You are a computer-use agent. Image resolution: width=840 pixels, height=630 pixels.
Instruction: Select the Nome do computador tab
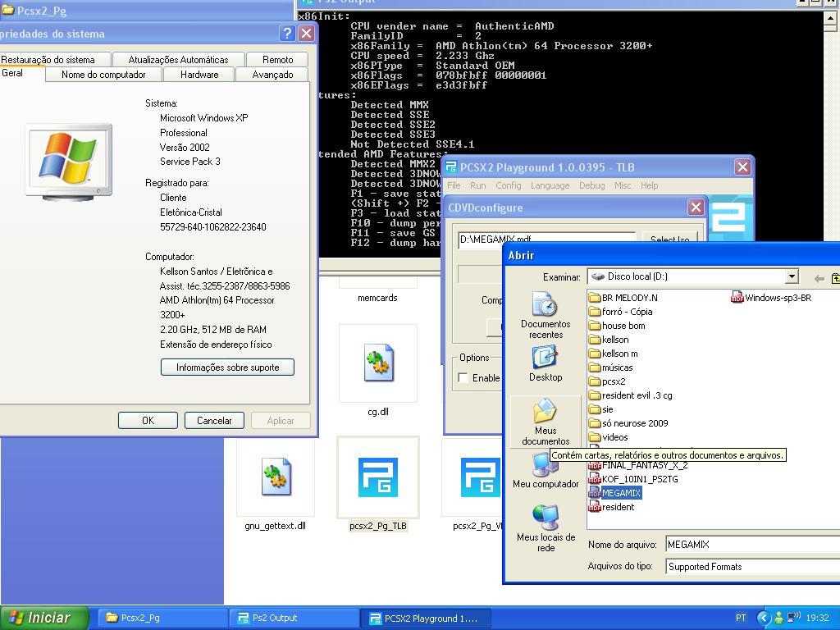103,75
